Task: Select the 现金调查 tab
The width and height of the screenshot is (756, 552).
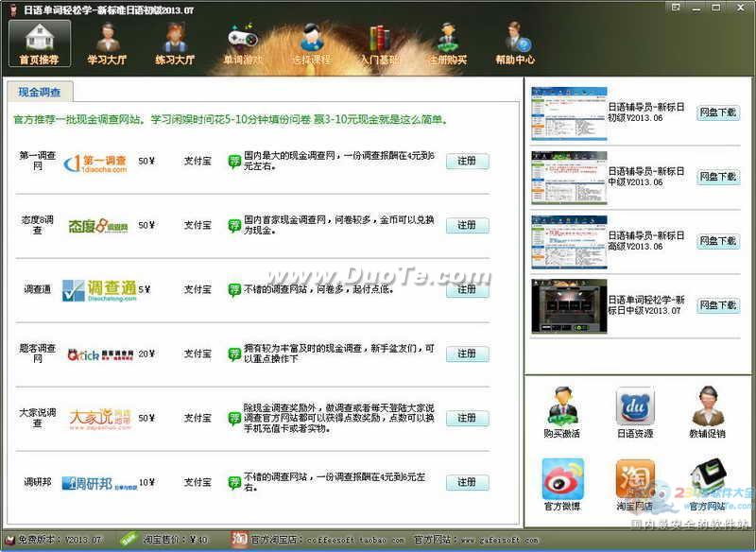Action: (40, 92)
